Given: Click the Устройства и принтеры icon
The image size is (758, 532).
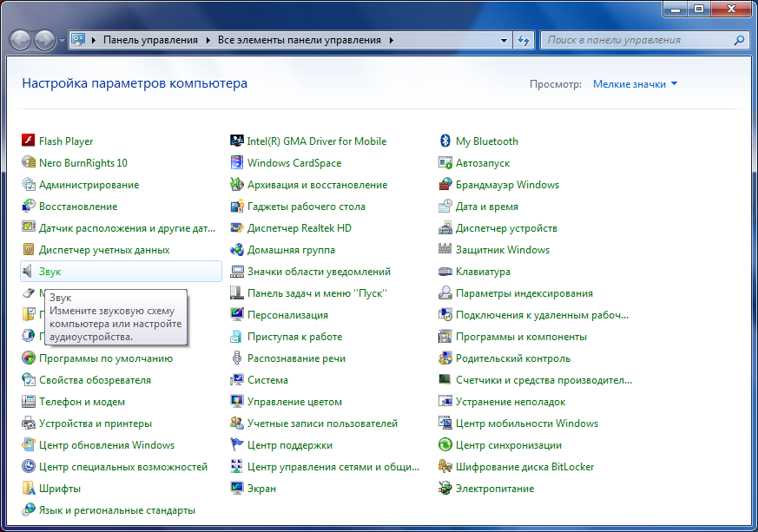Looking at the screenshot, I should pos(29,424).
